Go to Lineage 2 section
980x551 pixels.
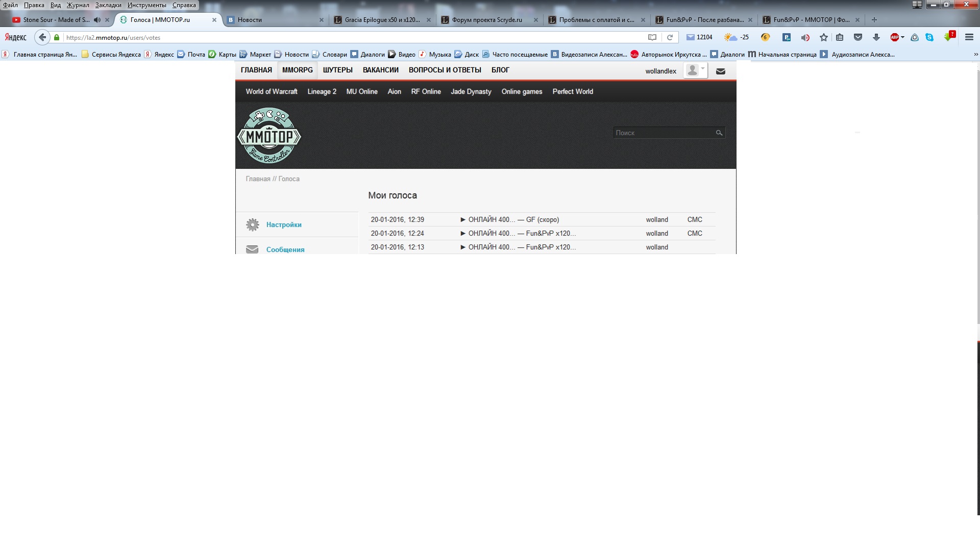pyautogui.click(x=322, y=92)
